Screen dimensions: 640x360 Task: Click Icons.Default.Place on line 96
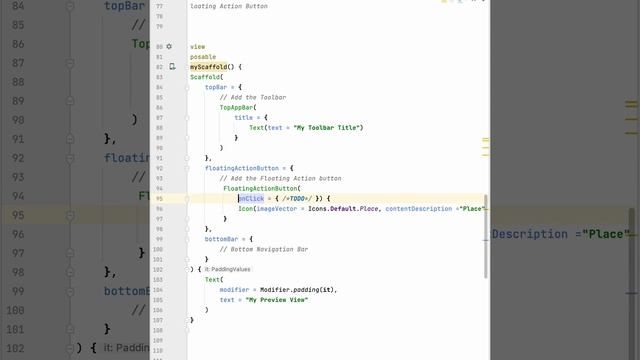[343, 209]
